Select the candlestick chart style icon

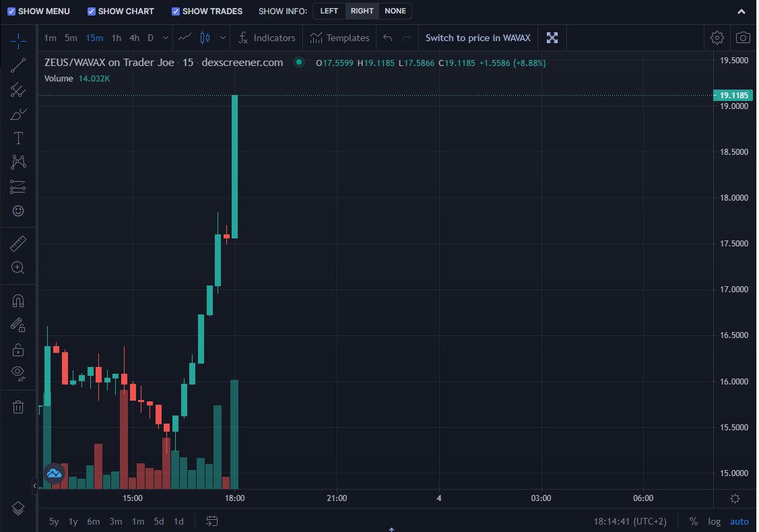click(x=205, y=38)
